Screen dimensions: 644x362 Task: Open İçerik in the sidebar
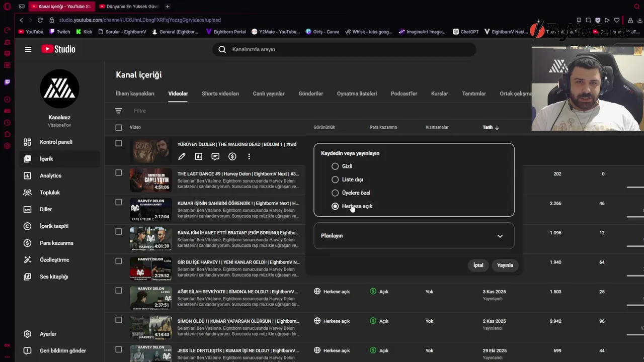click(59, 159)
